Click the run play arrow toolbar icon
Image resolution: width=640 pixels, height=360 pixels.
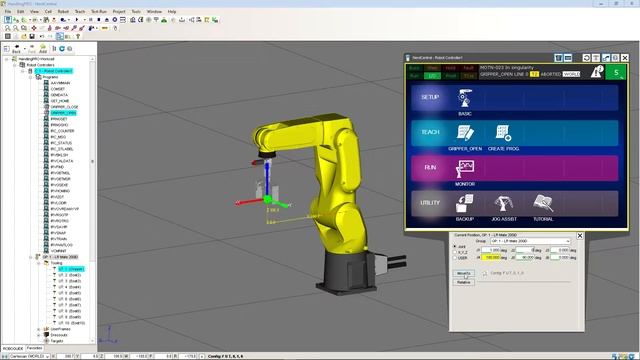tap(77, 20)
